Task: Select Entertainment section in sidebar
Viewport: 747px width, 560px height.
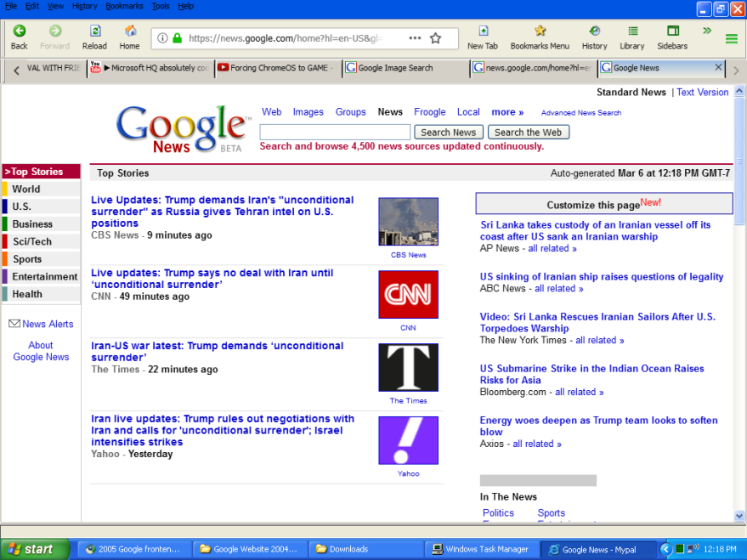Action: 41,277
